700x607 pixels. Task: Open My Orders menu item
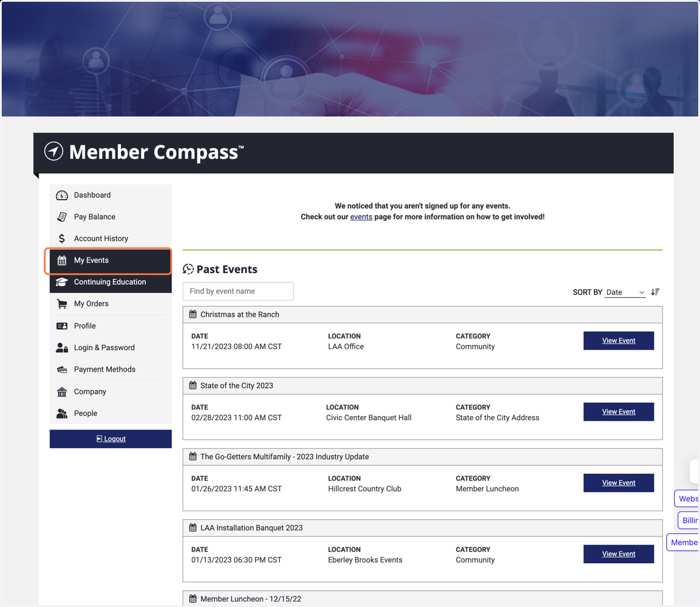pos(111,304)
